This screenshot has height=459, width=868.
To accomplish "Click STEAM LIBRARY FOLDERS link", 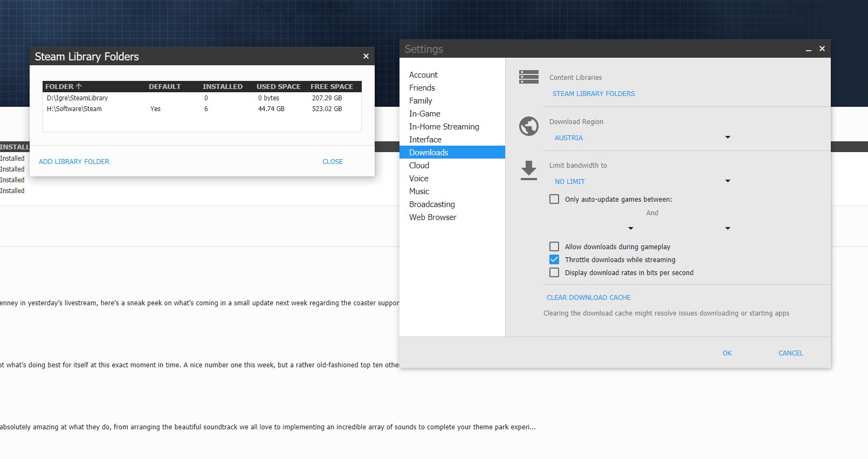I will pyautogui.click(x=594, y=93).
